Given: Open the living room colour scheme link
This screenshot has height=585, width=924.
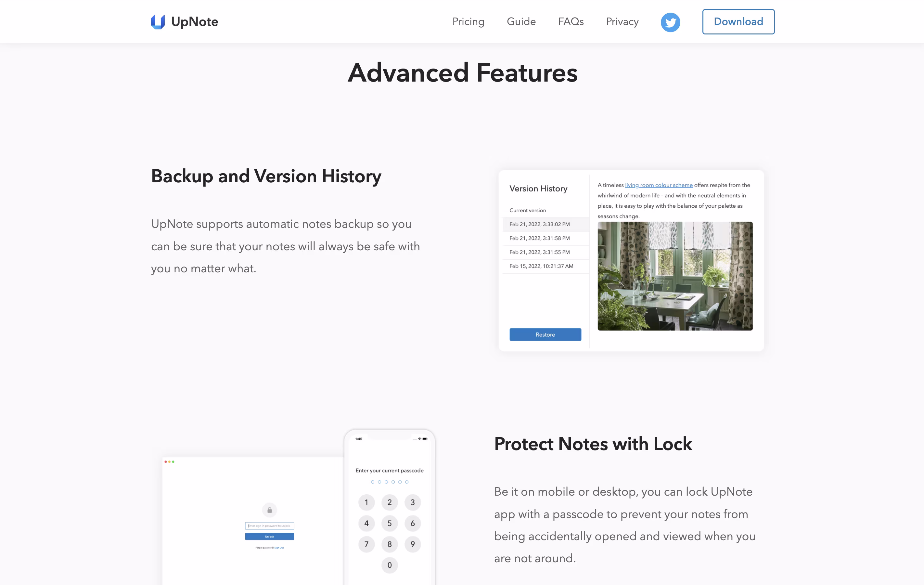Looking at the screenshot, I should click(659, 185).
